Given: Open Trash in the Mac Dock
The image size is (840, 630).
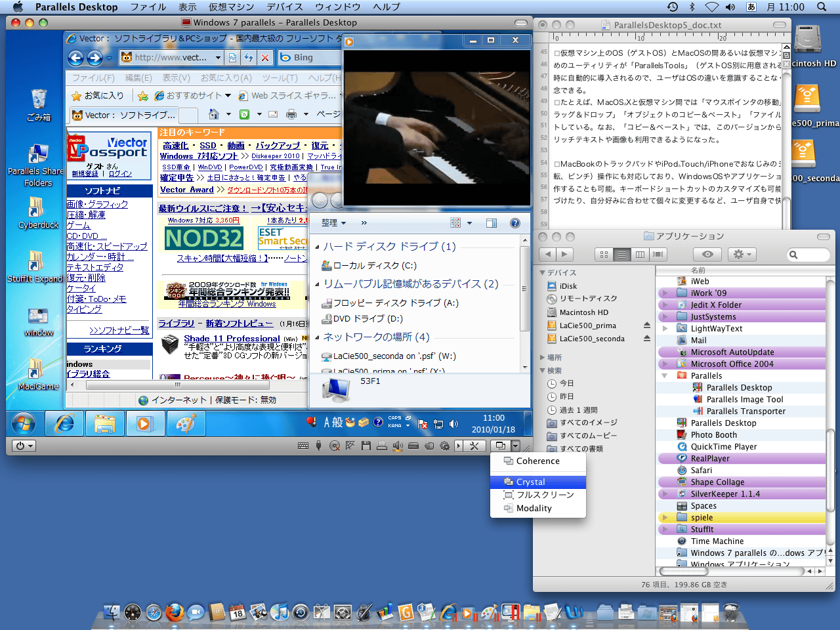Looking at the screenshot, I should tap(730, 612).
